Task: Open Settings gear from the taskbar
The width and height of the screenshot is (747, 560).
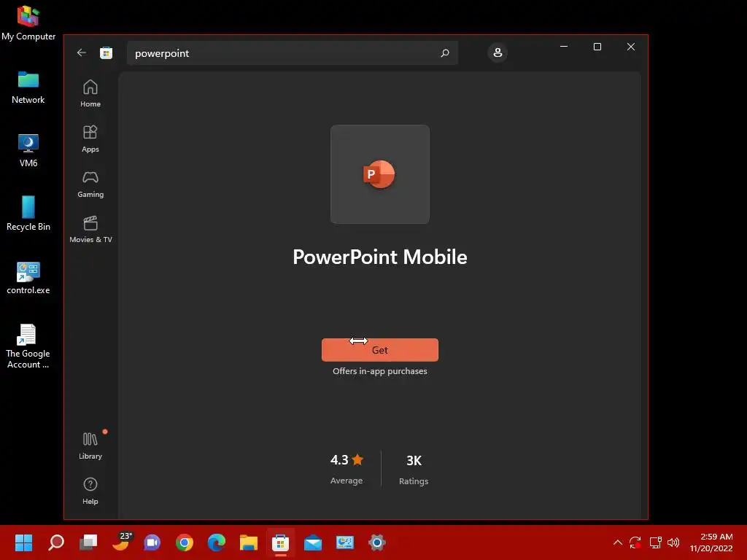Action: [377, 542]
